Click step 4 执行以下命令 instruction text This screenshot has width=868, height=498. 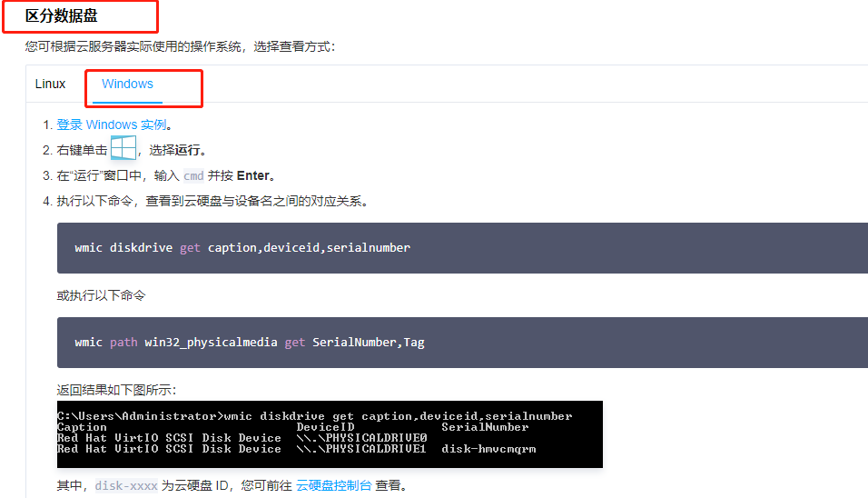(x=212, y=202)
